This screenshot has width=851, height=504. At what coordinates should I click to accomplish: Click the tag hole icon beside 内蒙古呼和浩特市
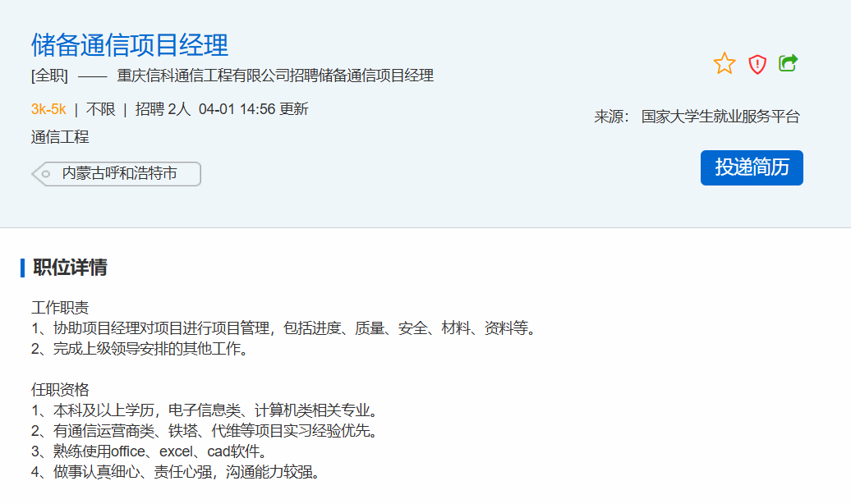tap(46, 174)
